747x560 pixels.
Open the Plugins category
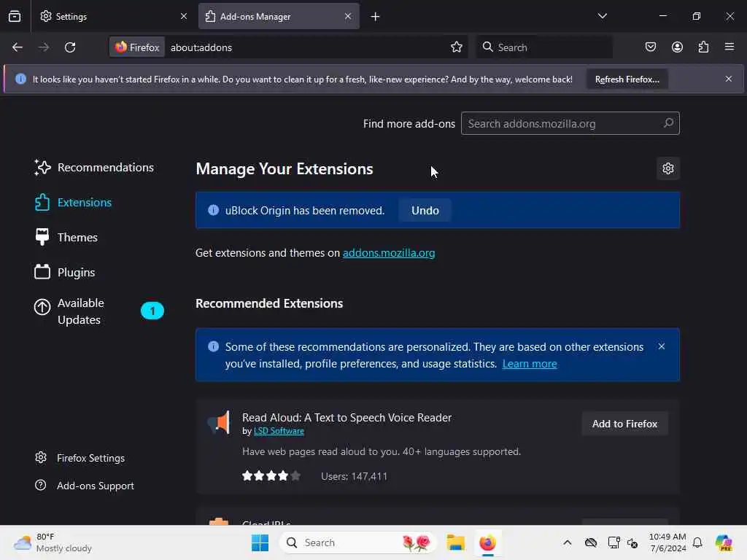click(x=65, y=273)
